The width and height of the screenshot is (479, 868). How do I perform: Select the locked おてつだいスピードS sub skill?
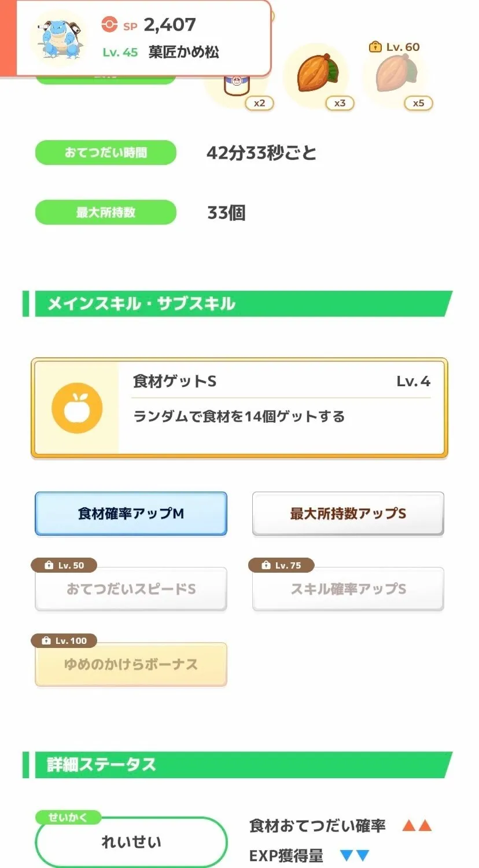(x=131, y=590)
